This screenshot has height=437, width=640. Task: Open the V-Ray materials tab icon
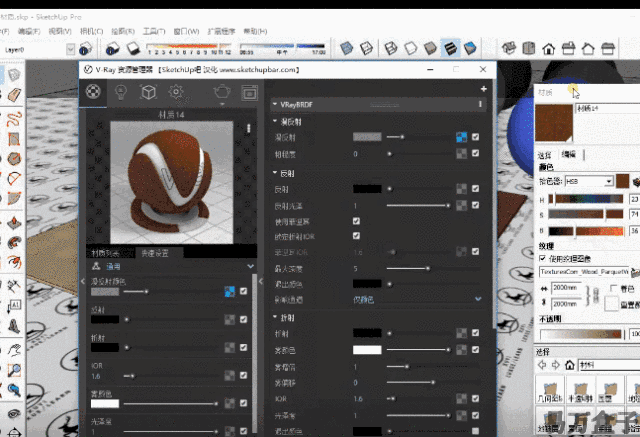click(93, 92)
